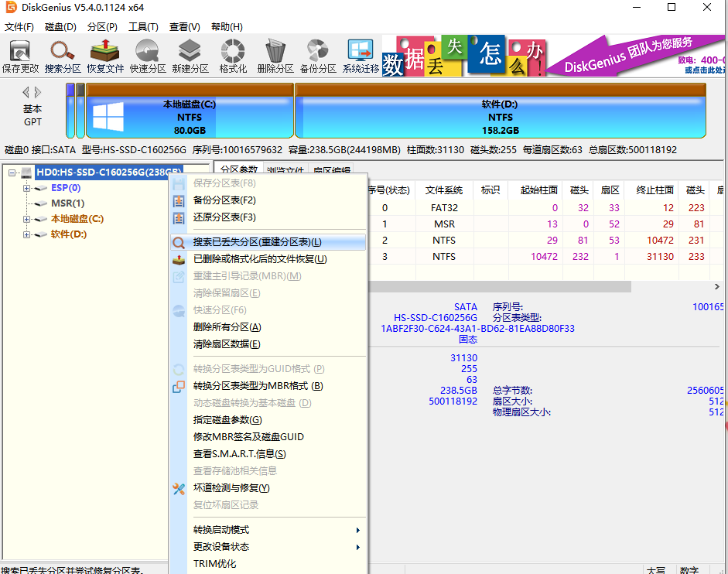728x574 pixels.
Task: Click the Search Partitions (搜索分区) toolbar icon
Action: [x=62, y=56]
